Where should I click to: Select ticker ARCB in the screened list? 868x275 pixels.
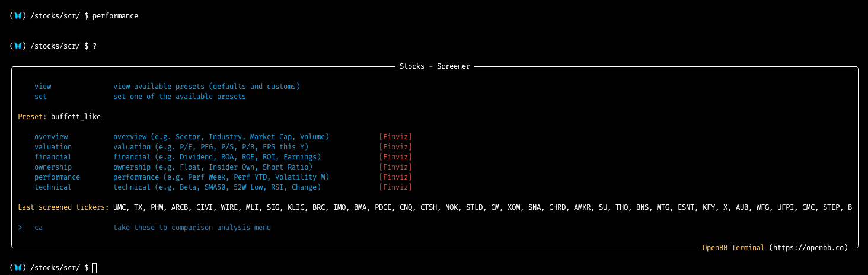(x=180, y=207)
